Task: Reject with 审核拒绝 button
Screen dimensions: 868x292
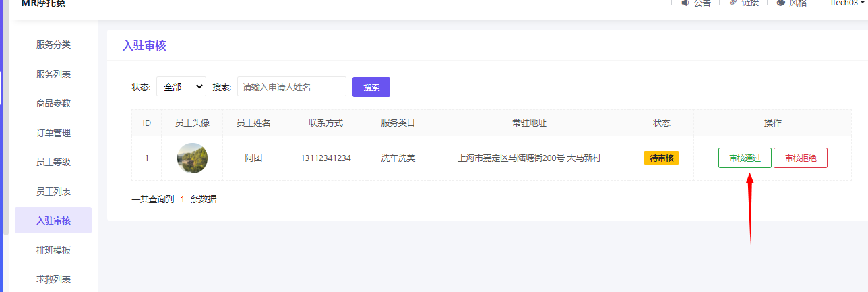Action: click(x=801, y=158)
